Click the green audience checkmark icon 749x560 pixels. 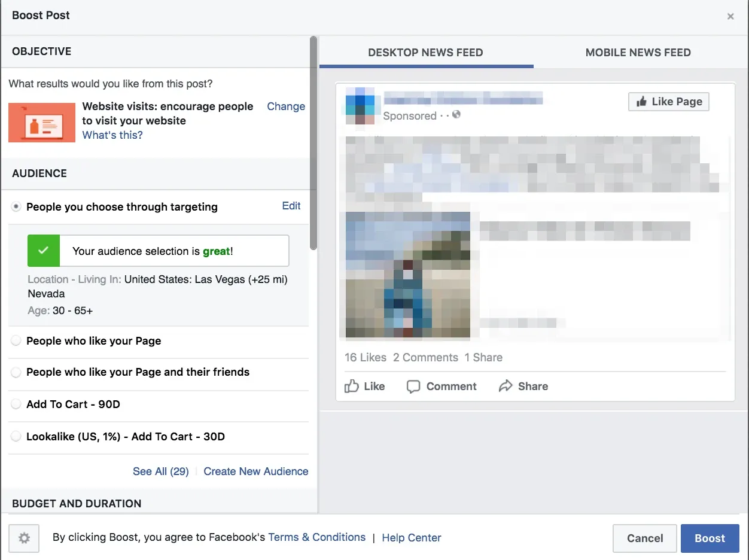(44, 251)
